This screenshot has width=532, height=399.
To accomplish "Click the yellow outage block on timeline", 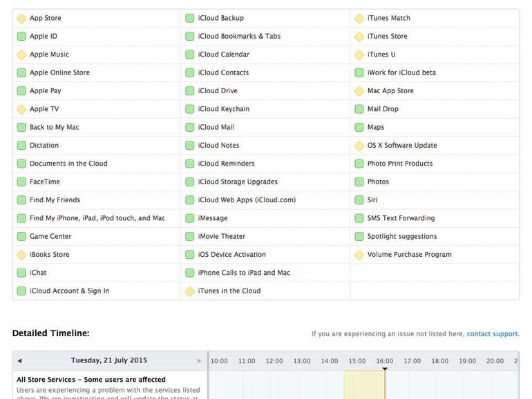I will click(364, 385).
